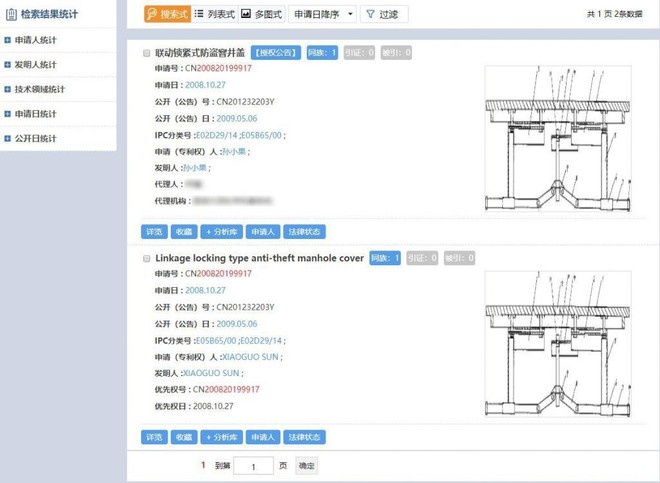Click the 确定 pagination button
The width and height of the screenshot is (660, 483).
306,466
